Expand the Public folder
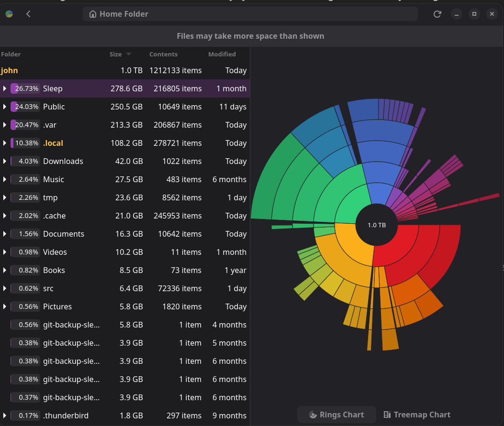This screenshot has height=426, width=504. pyautogui.click(x=4, y=107)
